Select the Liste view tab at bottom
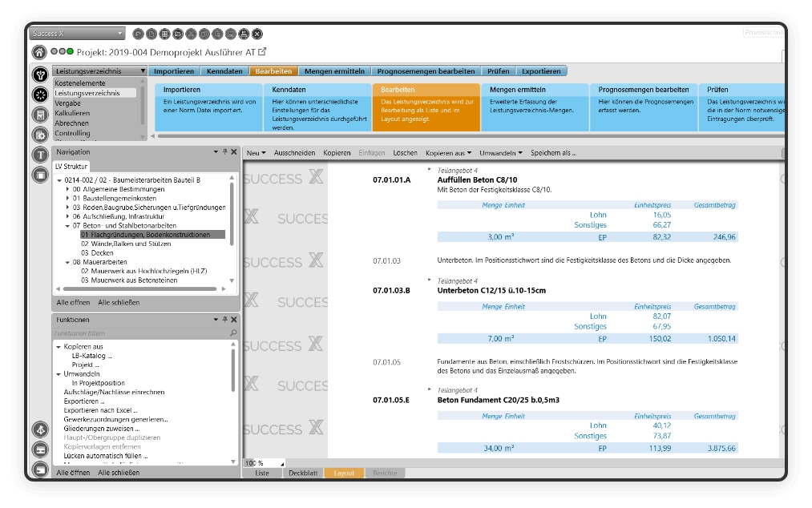Image resolution: width=812 pixels, height=508 pixels. tap(262, 473)
